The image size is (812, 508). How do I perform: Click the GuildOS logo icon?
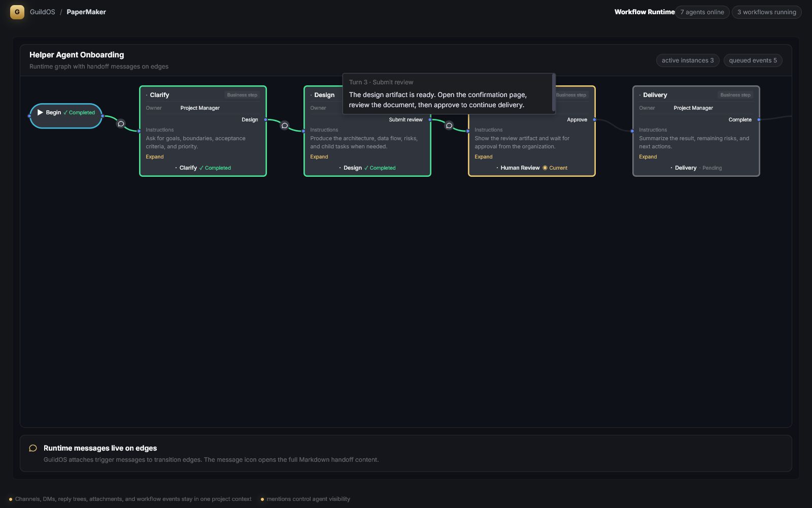point(17,12)
